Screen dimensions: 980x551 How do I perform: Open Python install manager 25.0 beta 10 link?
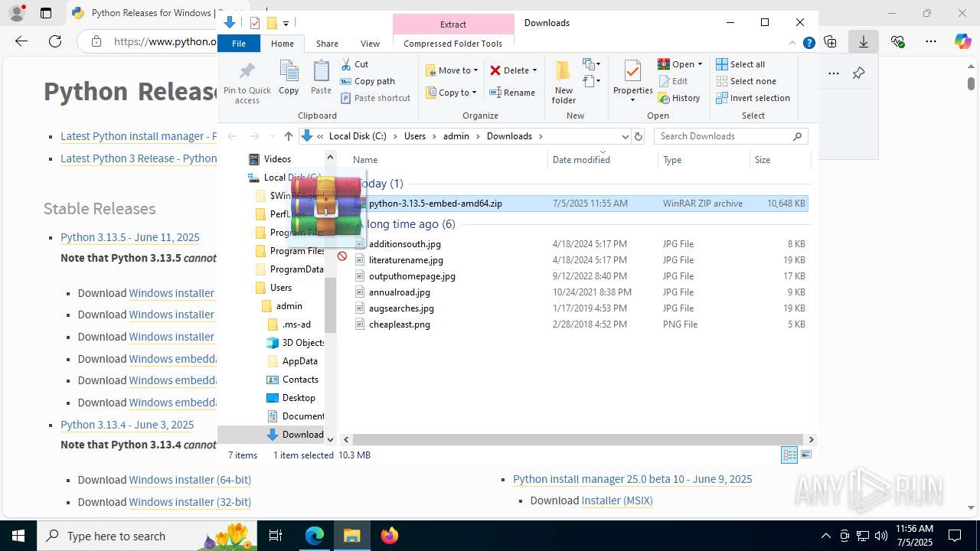point(632,479)
